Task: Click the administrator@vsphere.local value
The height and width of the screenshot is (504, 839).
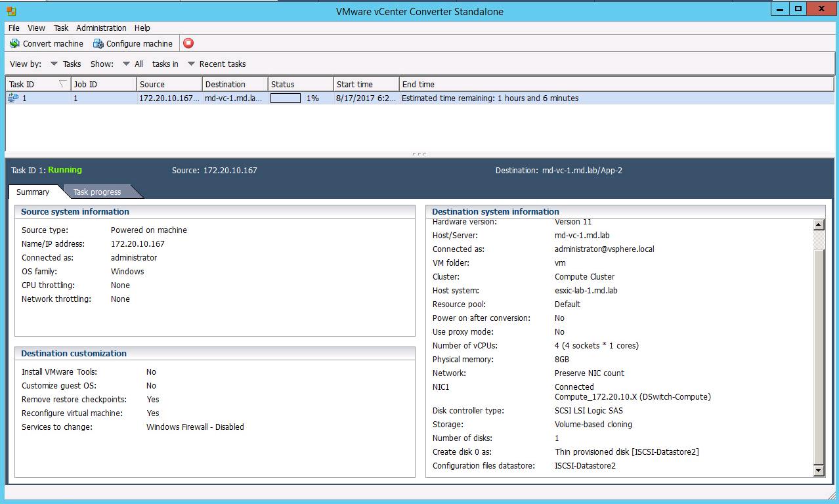Action: [x=605, y=249]
